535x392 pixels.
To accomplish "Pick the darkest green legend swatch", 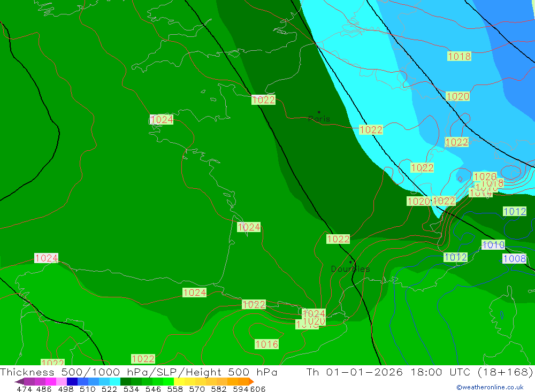I will point(126,381).
